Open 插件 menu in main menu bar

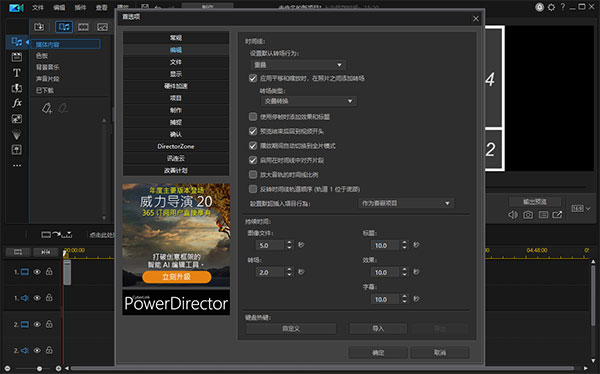tap(80, 7)
